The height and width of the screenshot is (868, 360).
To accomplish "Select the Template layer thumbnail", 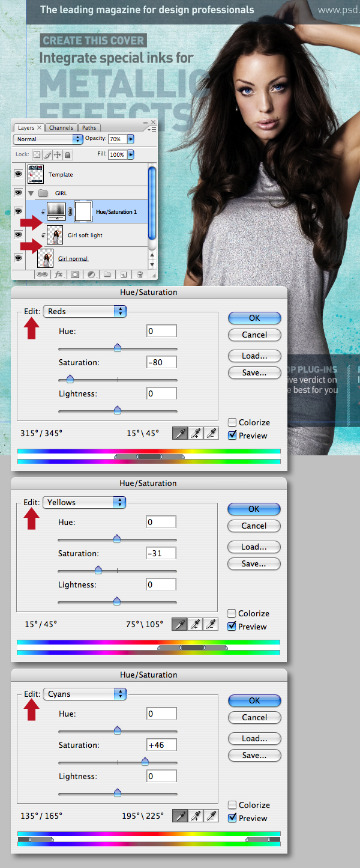I will [36, 175].
